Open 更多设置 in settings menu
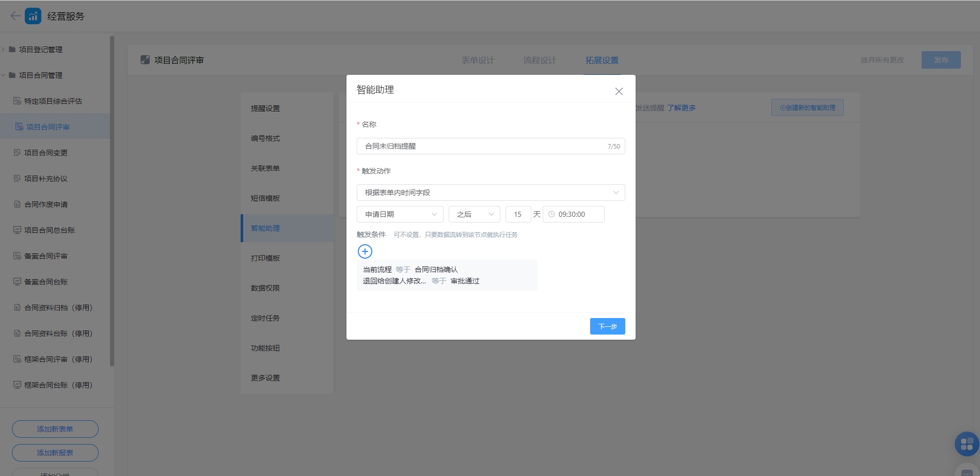This screenshot has width=980, height=476. (x=287, y=378)
